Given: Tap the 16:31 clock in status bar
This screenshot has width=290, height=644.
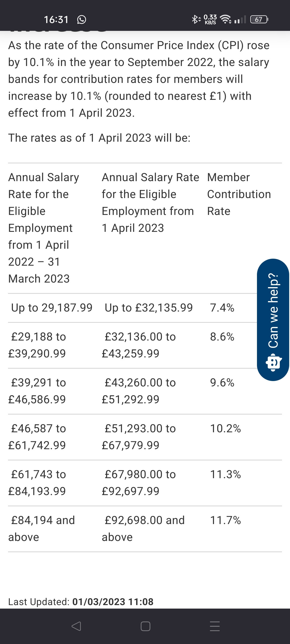Looking at the screenshot, I should [56, 20].
